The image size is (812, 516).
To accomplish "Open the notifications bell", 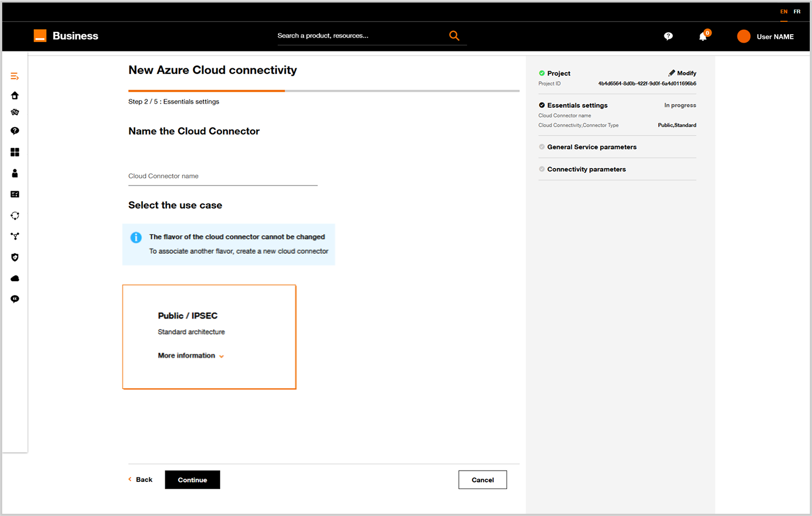I will pyautogui.click(x=703, y=36).
